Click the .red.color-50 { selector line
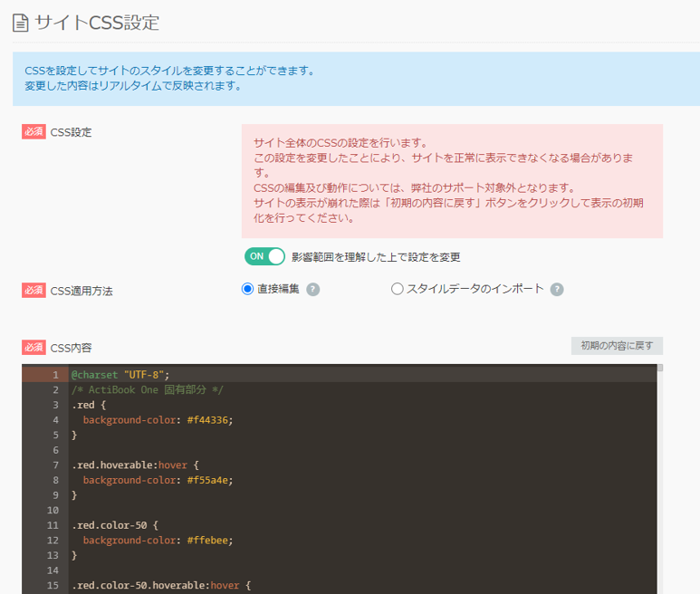The height and width of the screenshot is (594, 700). (x=115, y=525)
